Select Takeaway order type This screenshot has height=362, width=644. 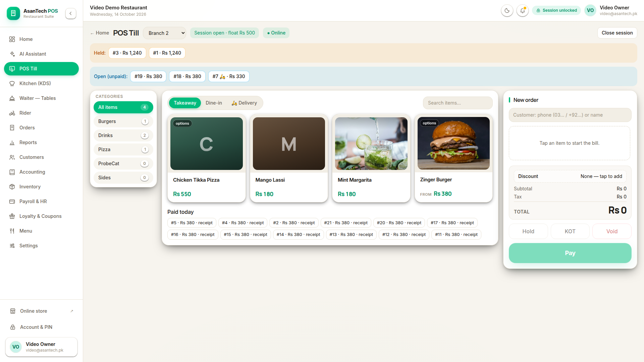pyautogui.click(x=185, y=103)
